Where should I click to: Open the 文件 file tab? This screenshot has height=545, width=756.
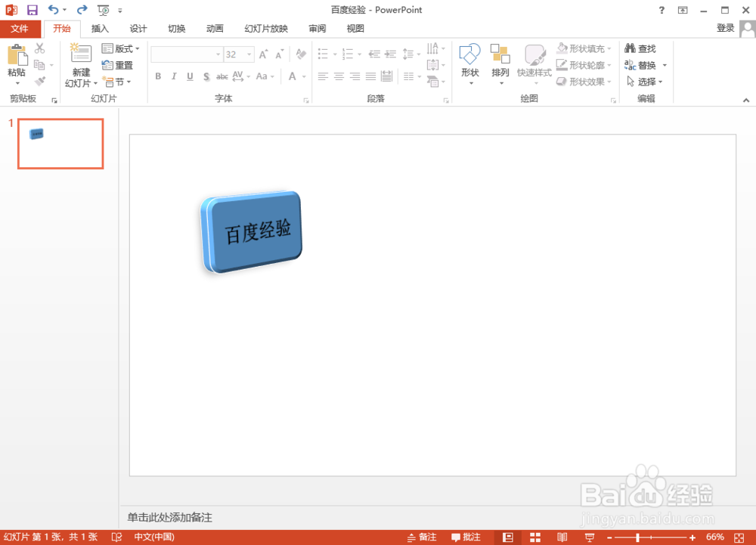pos(20,29)
